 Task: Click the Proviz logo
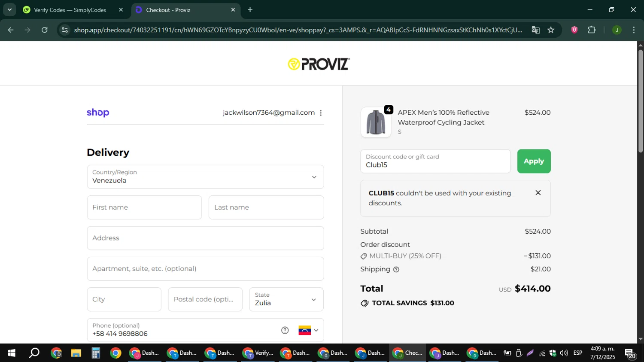319,64
